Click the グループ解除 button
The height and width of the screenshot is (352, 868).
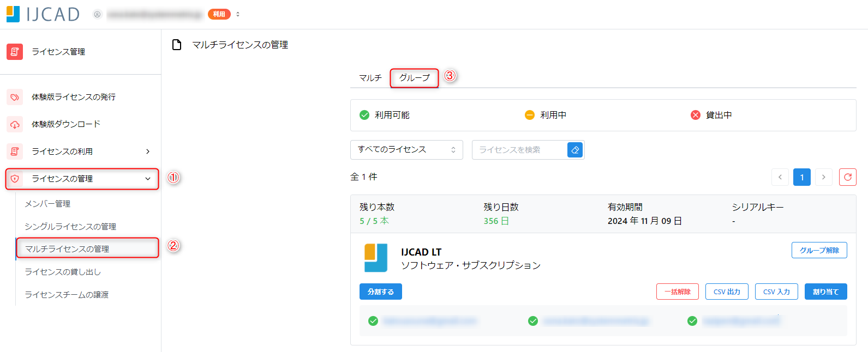pyautogui.click(x=819, y=250)
